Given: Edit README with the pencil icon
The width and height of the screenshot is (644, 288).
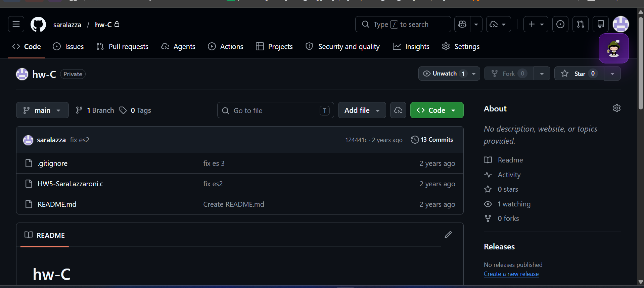Looking at the screenshot, I should 448,235.
